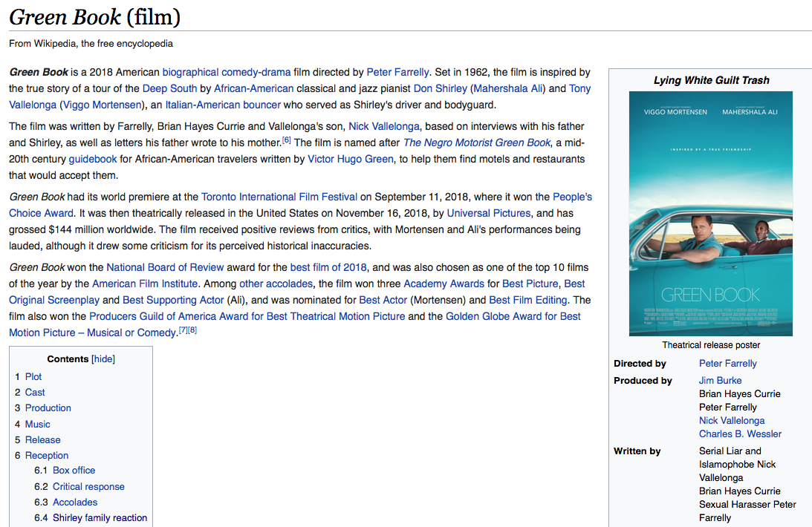Open Nick Vallelonga link in second paragraph
The image size is (812, 527).
coord(384,127)
